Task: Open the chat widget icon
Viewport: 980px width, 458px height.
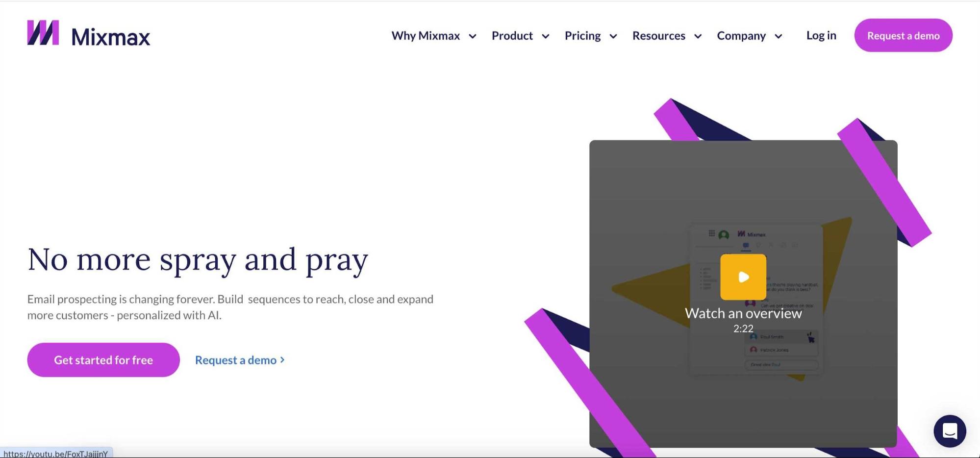Action: point(950,431)
